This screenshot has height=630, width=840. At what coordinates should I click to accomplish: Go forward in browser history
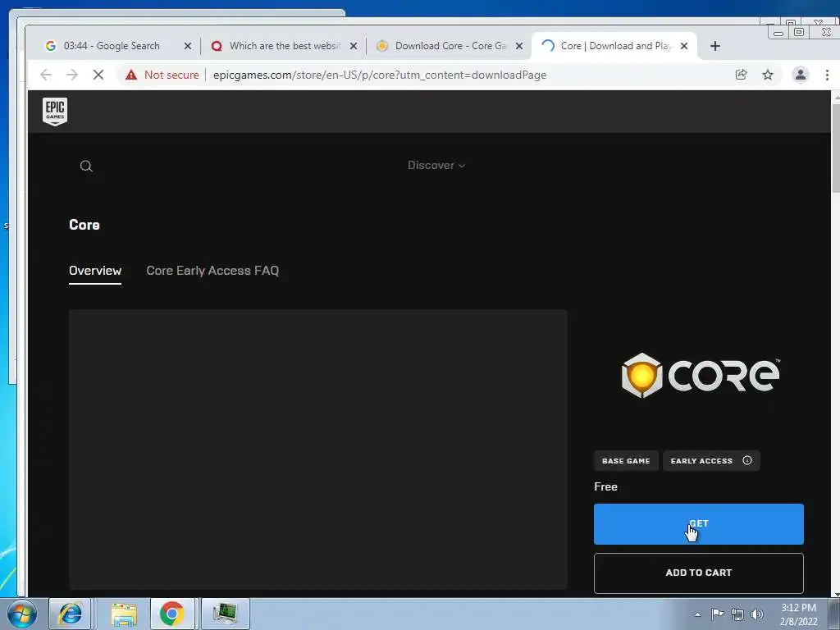pyautogui.click(x=72, y=75)
